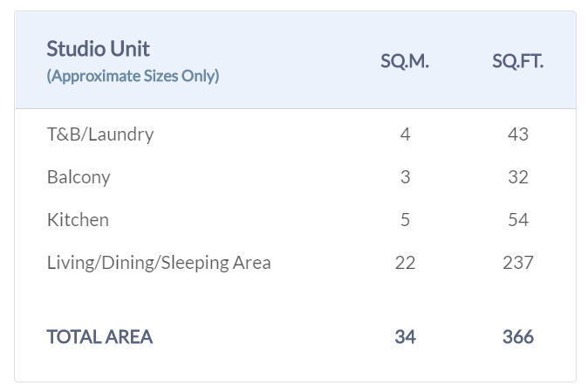
Task: Click Kitchen's SQ.FT. value of 54
Action: point(518,220)
